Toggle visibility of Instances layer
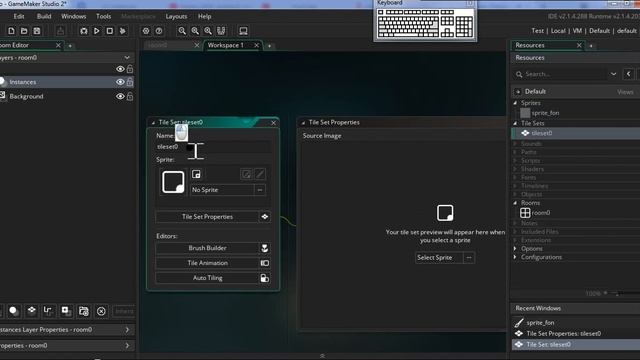 click(120, 82)
